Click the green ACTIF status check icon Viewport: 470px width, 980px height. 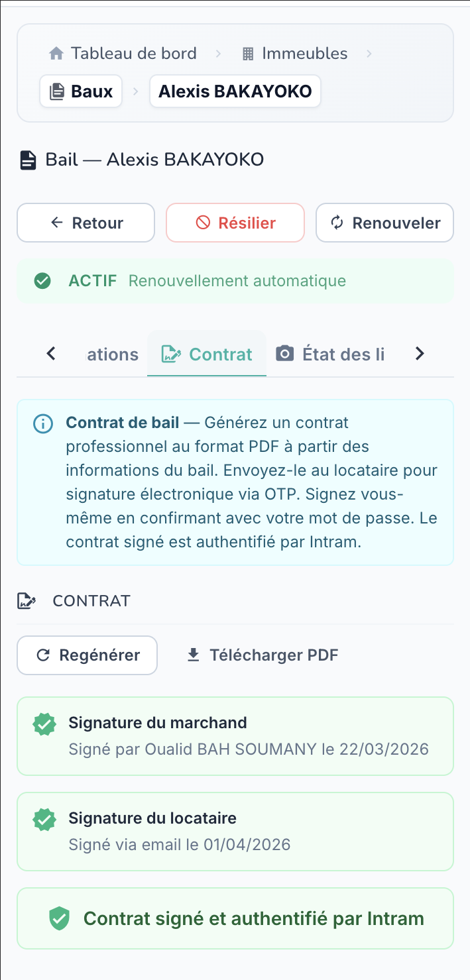tap(42, 281)
